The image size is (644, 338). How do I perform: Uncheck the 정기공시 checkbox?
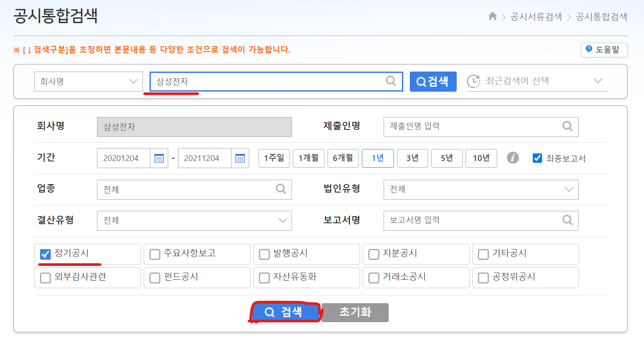45,254
